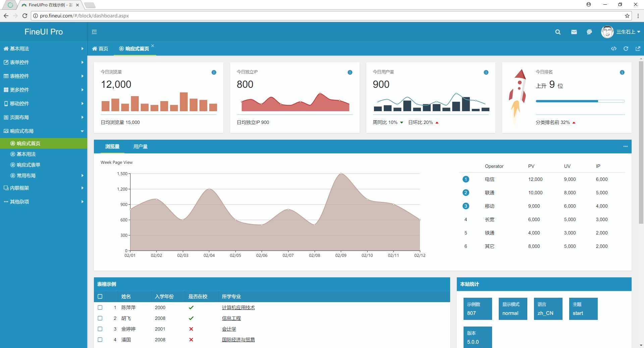Click info icon on 今日浏览量 card
644x348 pixels.
click(214, 72)
